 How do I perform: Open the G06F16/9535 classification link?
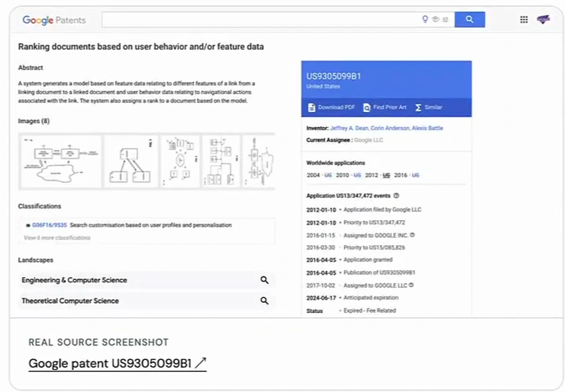(49, 225)
